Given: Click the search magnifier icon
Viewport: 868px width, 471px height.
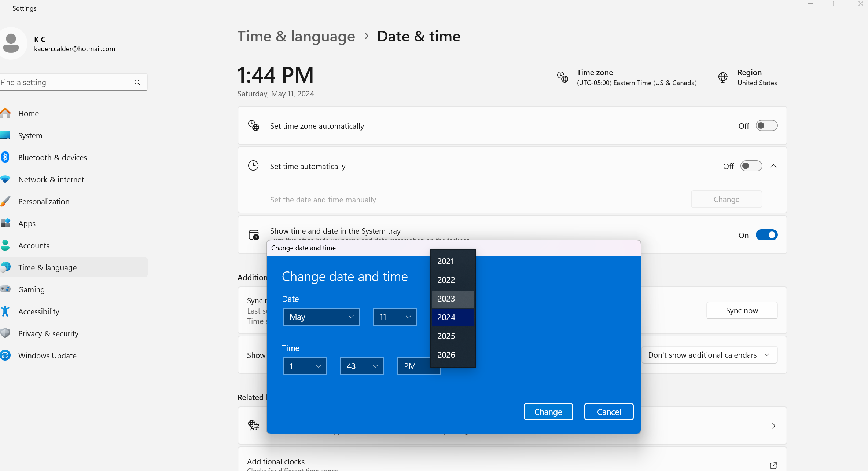Looking at the screenshot, I should [x=137, y=83].
